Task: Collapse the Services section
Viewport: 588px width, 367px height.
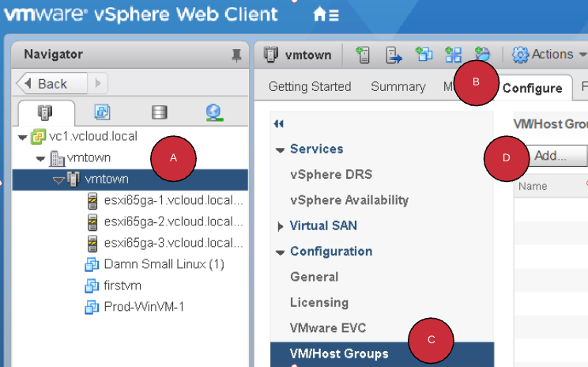Action: click(280, 150)
